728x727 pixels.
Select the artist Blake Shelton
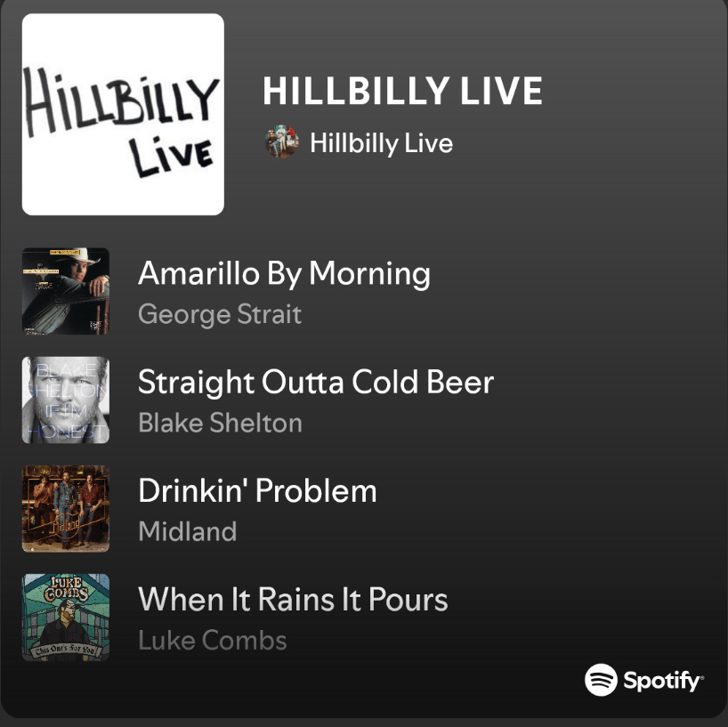coord(220,423)
